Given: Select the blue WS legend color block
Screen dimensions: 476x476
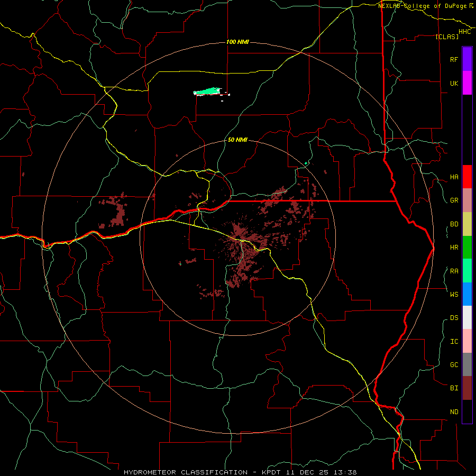Looking at the screenshot, I should coord(467,294).
